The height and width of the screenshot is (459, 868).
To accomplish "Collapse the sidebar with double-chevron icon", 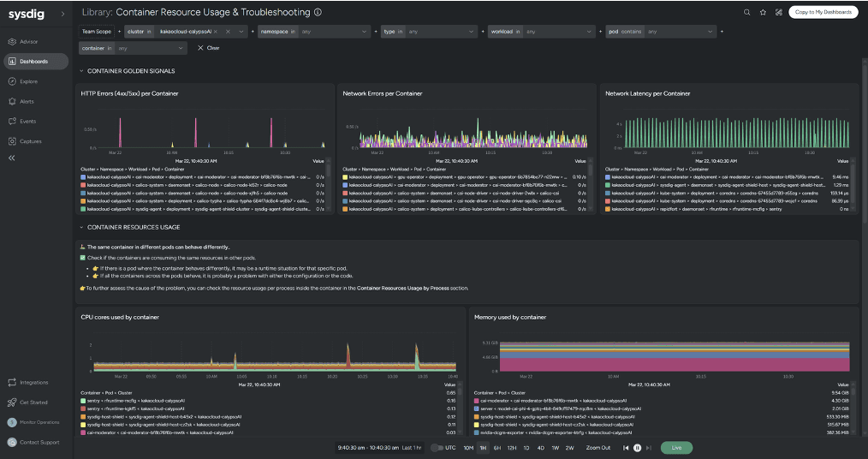I will click(12, 158).
